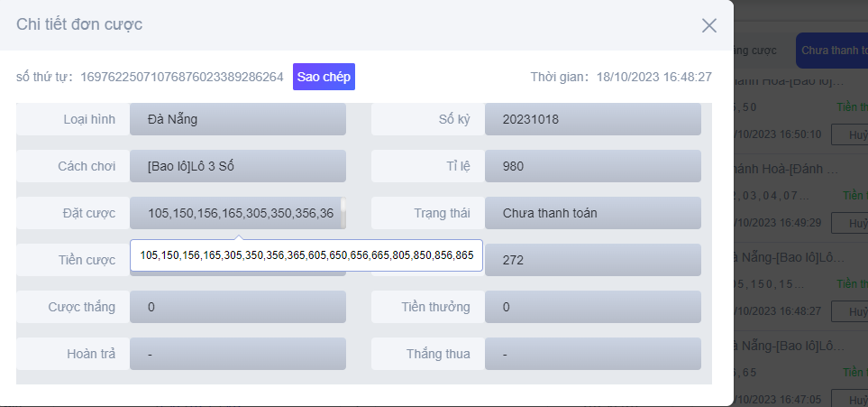Click the Sao chép copy button
This screenshot has width=868, height=407.
tap(324, 77)
